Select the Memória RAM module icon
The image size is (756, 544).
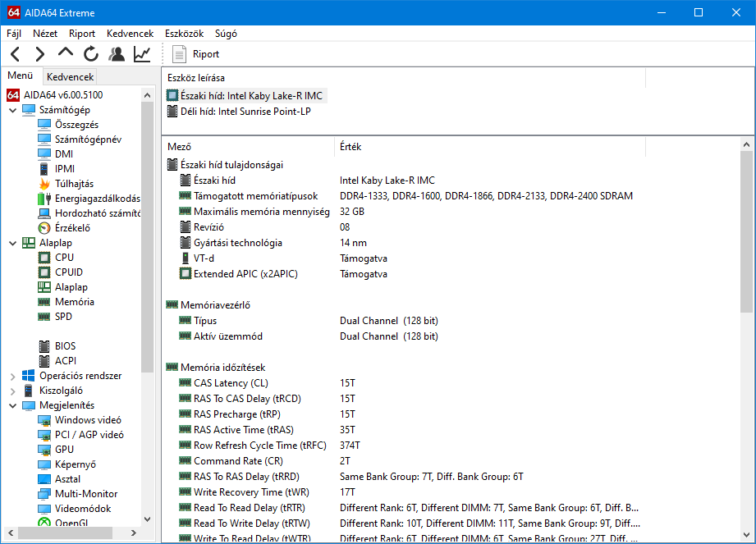[x=44, y=302]
